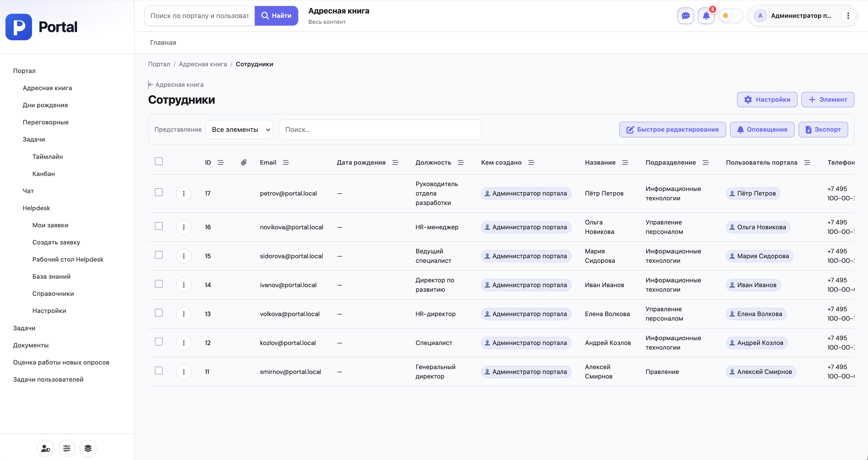Click the Пётр Петров portal user chip
The width and height of the screenshot is (868, 460).
pos(753,193)
